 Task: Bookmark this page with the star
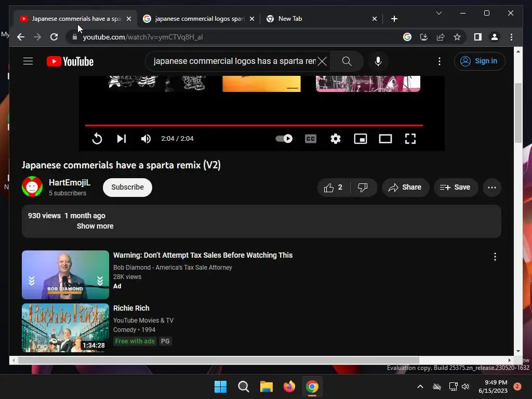(x=457, y=37)
